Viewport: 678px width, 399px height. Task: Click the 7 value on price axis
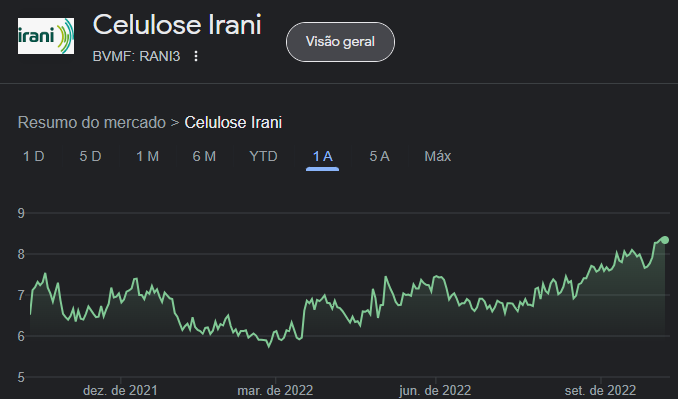click(21, 295)
